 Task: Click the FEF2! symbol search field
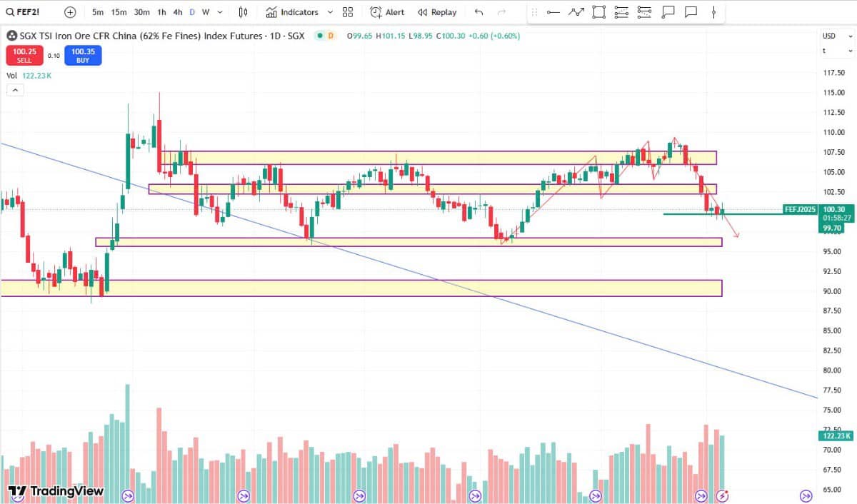(30, 12)
